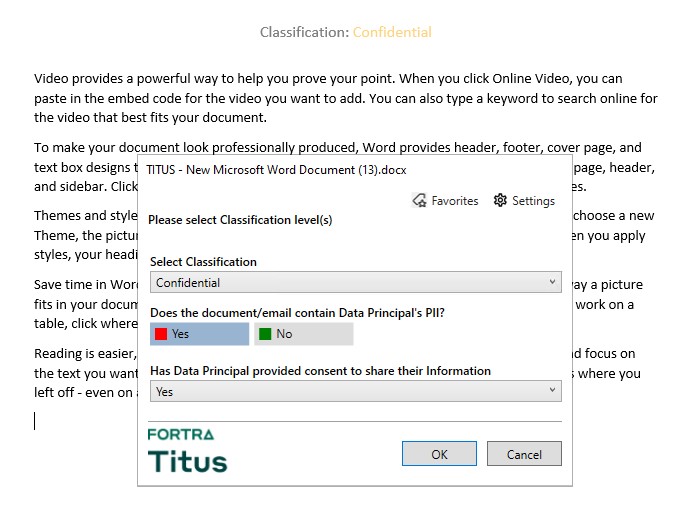Click the Fortra Titus logo
Image resolution: width=680 pixels, height=516 pixels.
click(x=188, y=450)
